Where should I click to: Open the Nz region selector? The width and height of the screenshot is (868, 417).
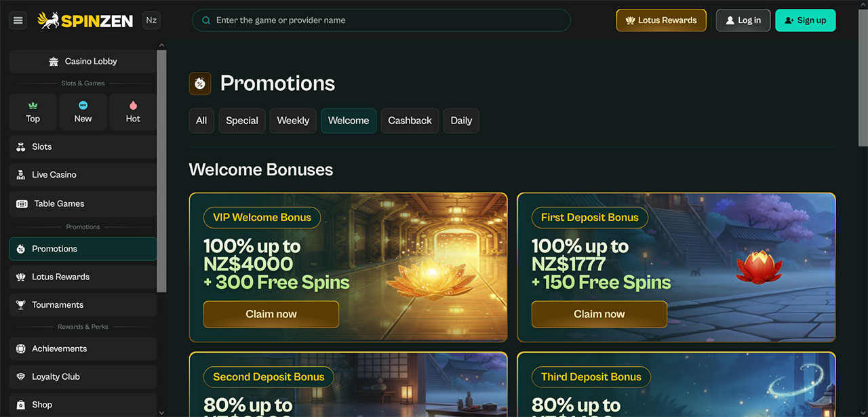click(x=151, y=20)
